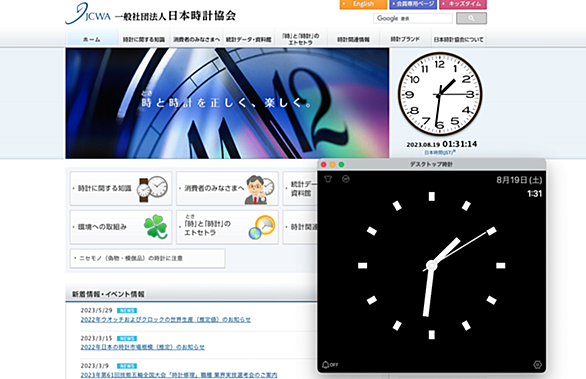The height and width of the screenshot is (379, 586).
Task: Click the 2023.08.19 01:31:14 timestamp
Action: tap(442, 144)
